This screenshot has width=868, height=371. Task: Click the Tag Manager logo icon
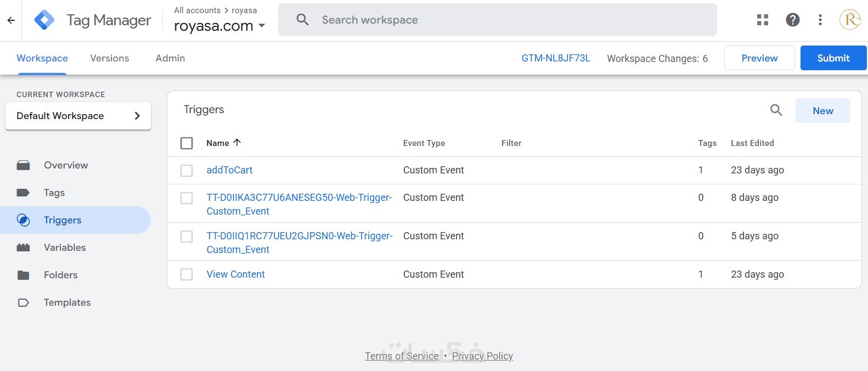click(x=44, y=20)
